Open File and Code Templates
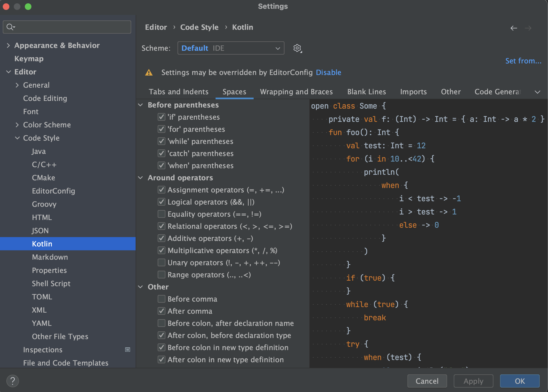The width and height of the screenshot is (548, 392). click(66, 363)
